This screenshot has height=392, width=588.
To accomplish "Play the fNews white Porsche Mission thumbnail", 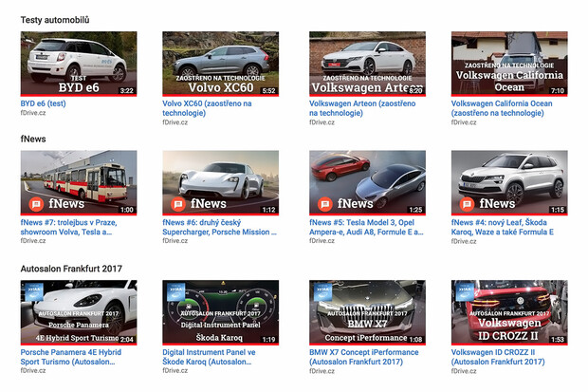I will click(x=220, y=183).
